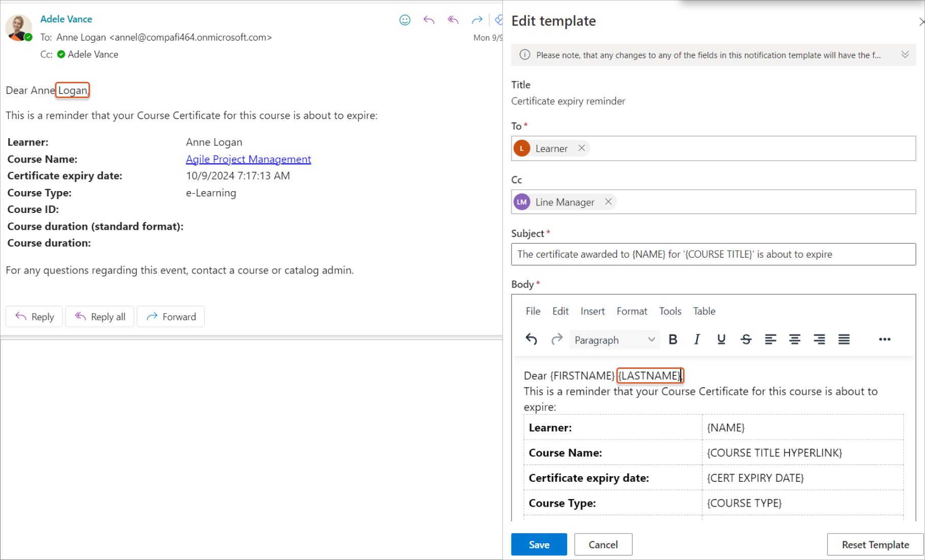Viewport: 925px width, 560px height.
Task: Open the Insert menu
Action: 592,311
